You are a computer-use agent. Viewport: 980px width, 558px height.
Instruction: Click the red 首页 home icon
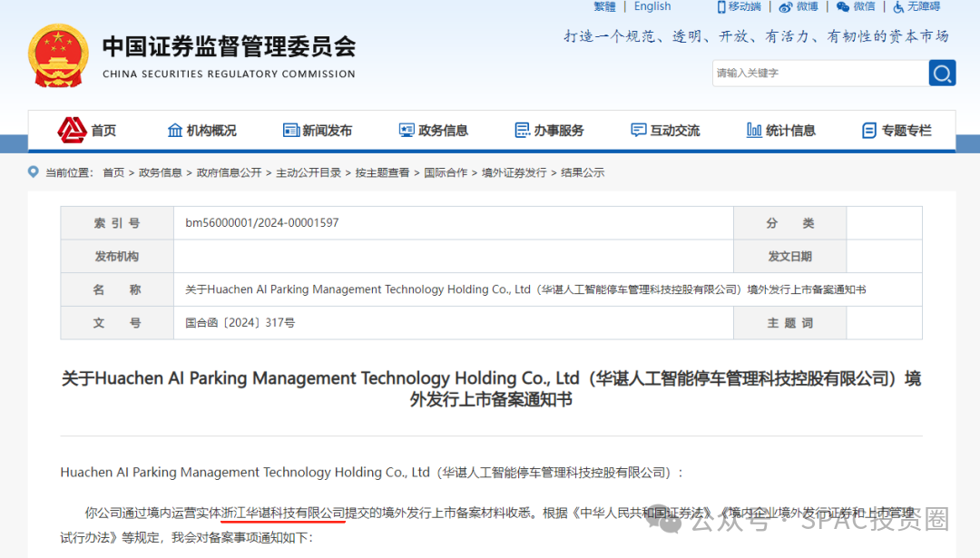click(x=72, y=130)
